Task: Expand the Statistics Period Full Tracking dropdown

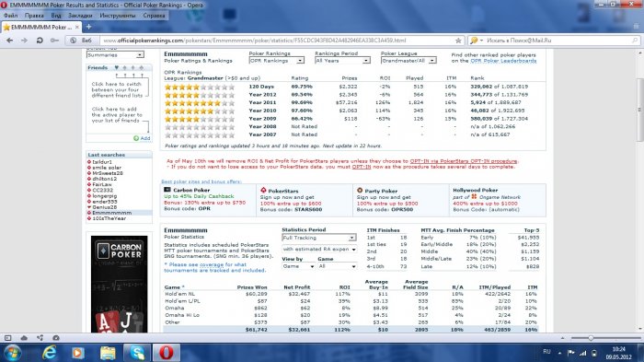Action: coord(319,238)
